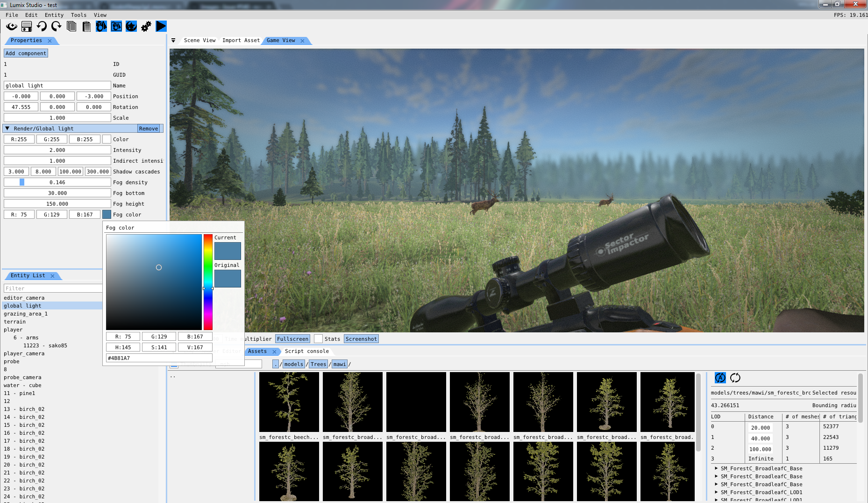The height and width of the screenshot is (503, 868).
Task: Click the H:145 hue field in color popup
Action: point(123,347)
